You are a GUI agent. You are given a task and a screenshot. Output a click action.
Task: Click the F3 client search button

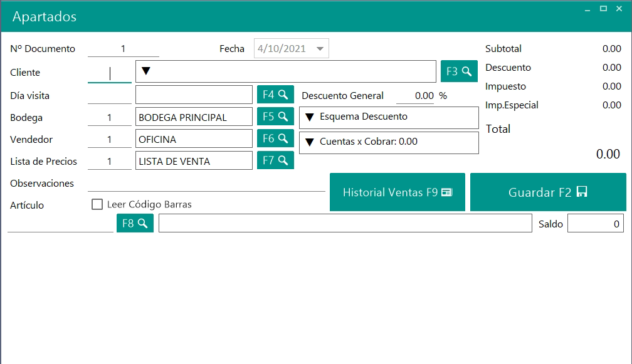tap(459, 72)
